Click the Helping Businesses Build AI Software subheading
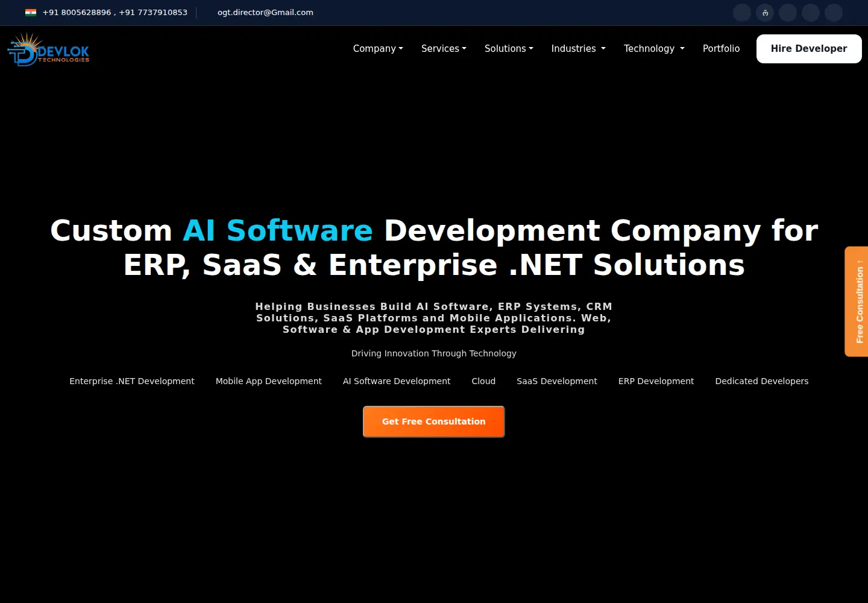 coord(434,318)
